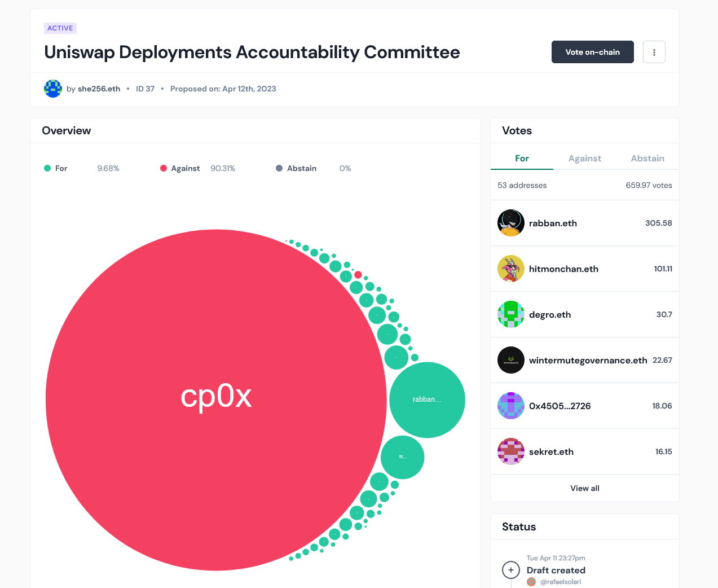Screen dimensions: 718x588
Task: Click degro.eth vote amount 30.7
Action: point(664,314)
